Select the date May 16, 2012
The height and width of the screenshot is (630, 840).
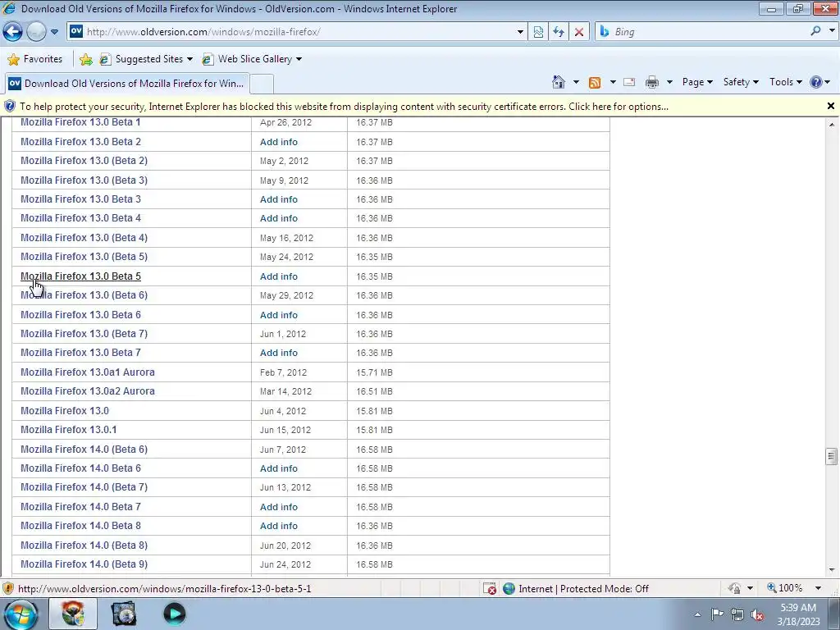[286, 238]
